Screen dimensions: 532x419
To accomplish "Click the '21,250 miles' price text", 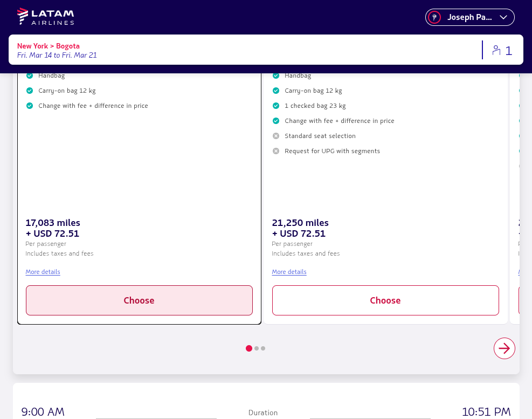I will click(x=300, y=223).
